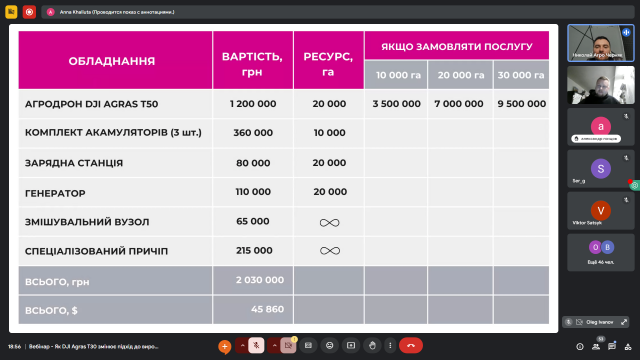Toggle captions button
This screenshot has height=360, width=640.
tap(309, 346)
